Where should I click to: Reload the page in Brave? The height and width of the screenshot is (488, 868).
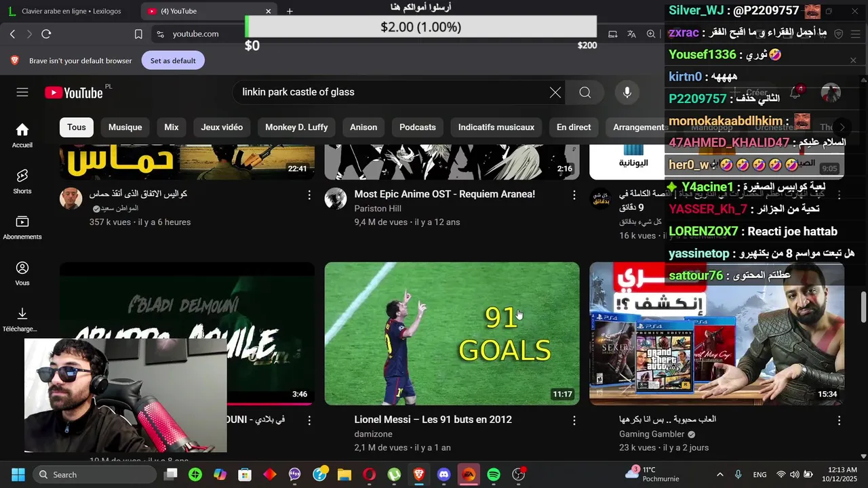tap(46, 34)
